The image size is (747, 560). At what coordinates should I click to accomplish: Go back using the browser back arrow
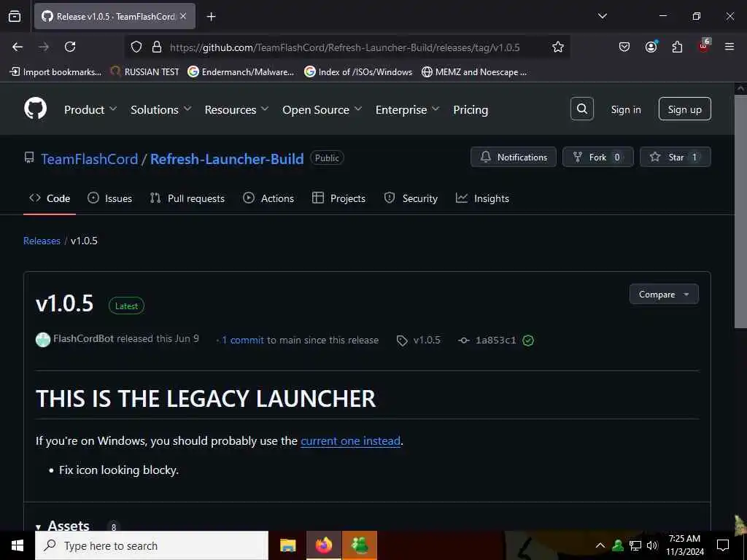[18, 47]
